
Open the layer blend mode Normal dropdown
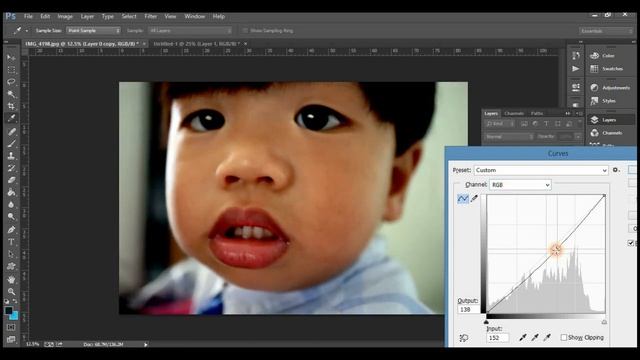[x=509, y=137]
